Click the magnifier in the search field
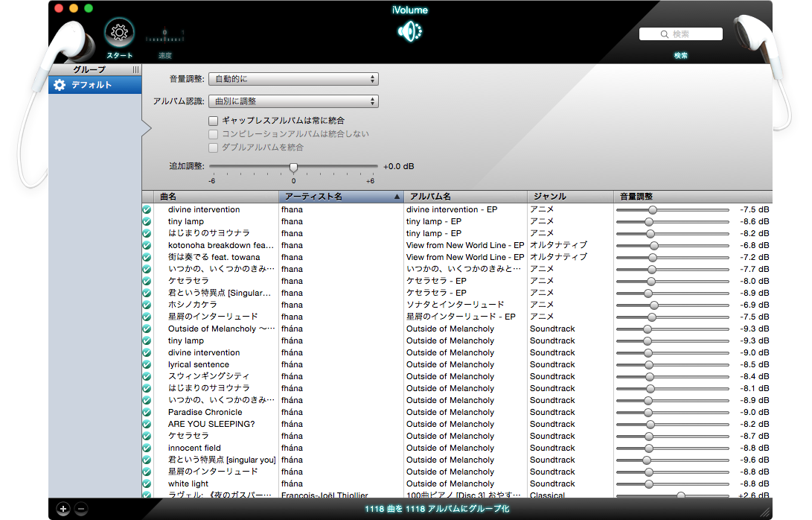The height and width of the screenshot is (520, 812). 665,34
